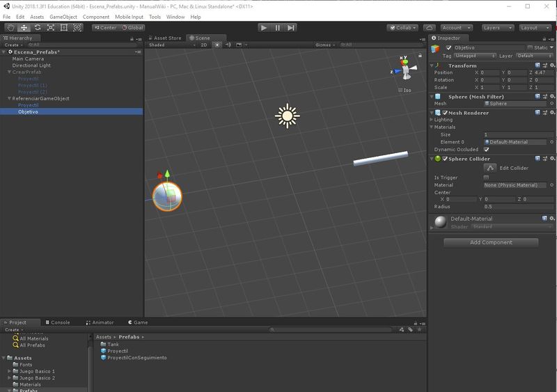Click the Pause button
This screenshot has width=557, height=392.
[277, 28]
